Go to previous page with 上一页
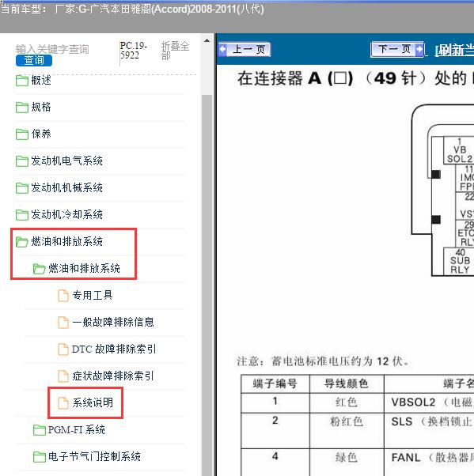This screenshot has height=476, width=474. [245, 49]
